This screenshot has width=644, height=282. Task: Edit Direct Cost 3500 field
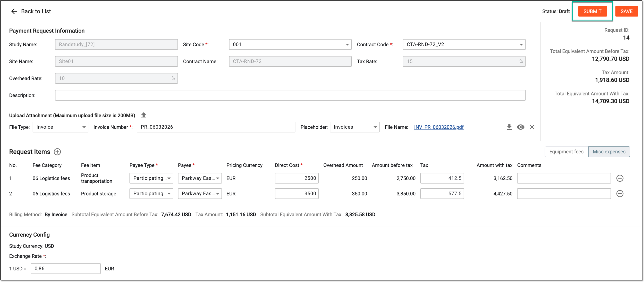pos(297,193)
